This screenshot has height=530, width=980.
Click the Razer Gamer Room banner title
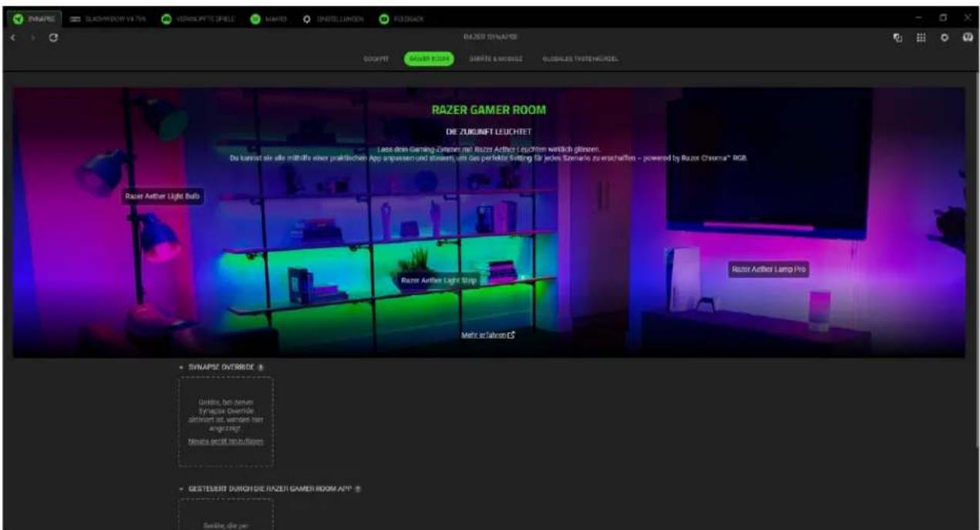point(489,110)
